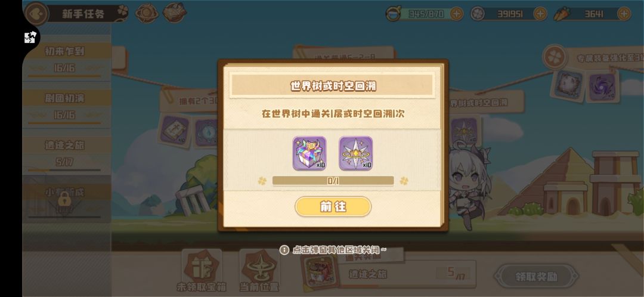The width and height of the screenshot is (644, 297).
Task: Tap the four-leaf clover badge at right
Action: pos(555,57)
